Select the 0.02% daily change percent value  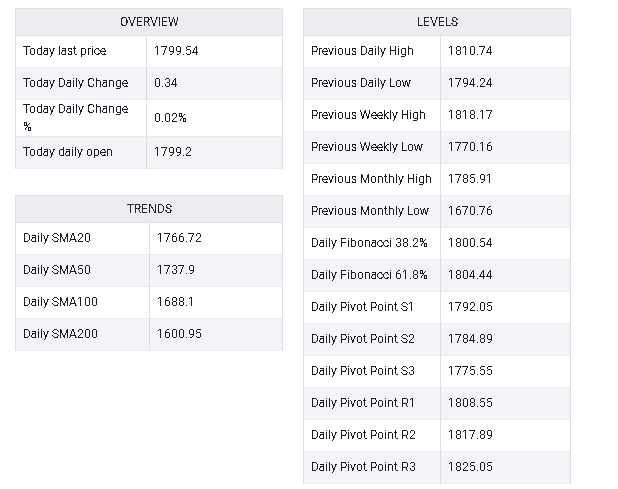tap(170, 118)
